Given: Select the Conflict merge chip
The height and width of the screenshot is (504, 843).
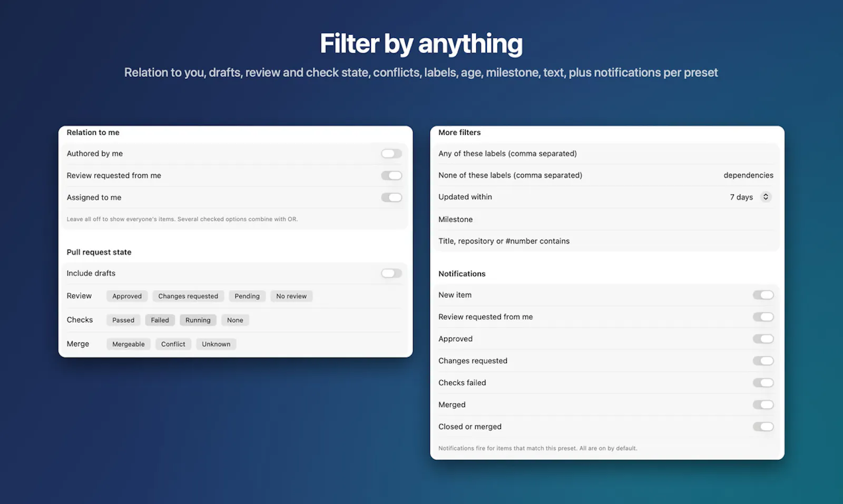Looking at the screenshot, I should click(x=173, y=344).
